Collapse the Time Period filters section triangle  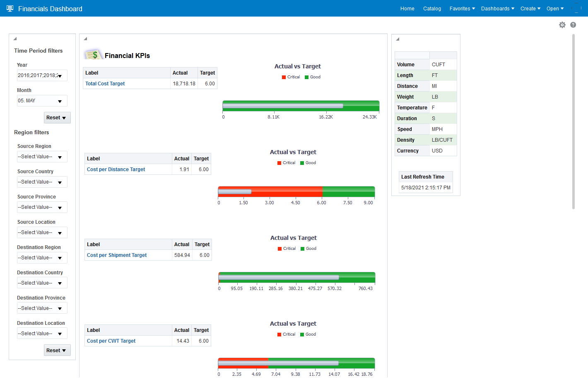click(x=15, y=39)
